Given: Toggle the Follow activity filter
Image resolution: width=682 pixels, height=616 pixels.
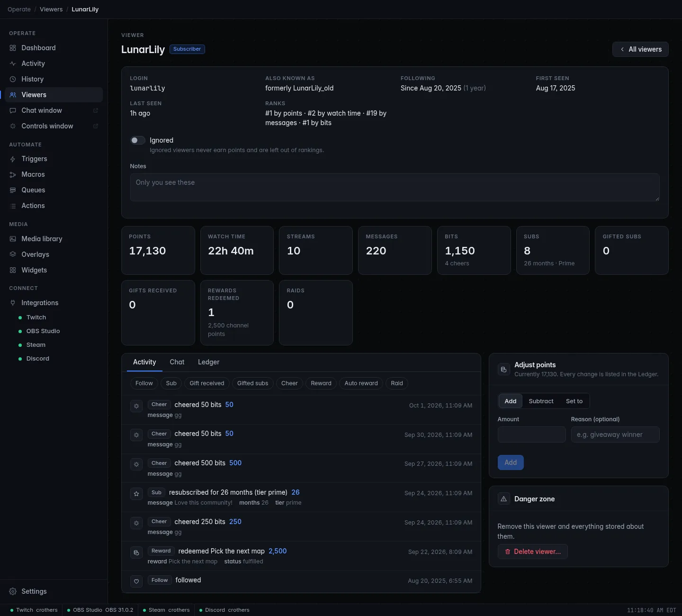Looking at the screenshot, I should point(144,383).
